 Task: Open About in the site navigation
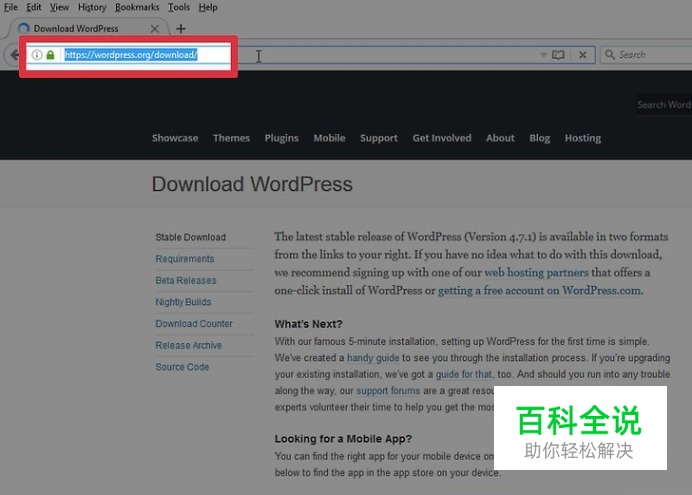coord(500,138)
